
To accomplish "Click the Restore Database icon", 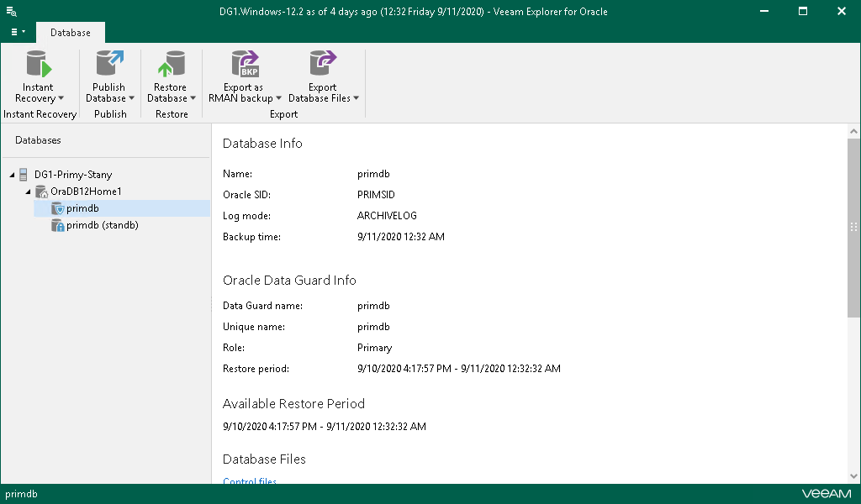I will (x=171, y=65).
